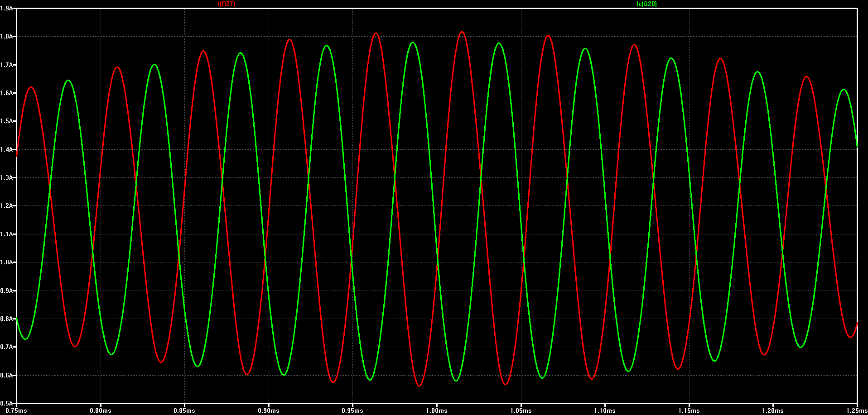Click the 1.7A vertical axis label
Screen dimensions: 868x415
(6, 65)
